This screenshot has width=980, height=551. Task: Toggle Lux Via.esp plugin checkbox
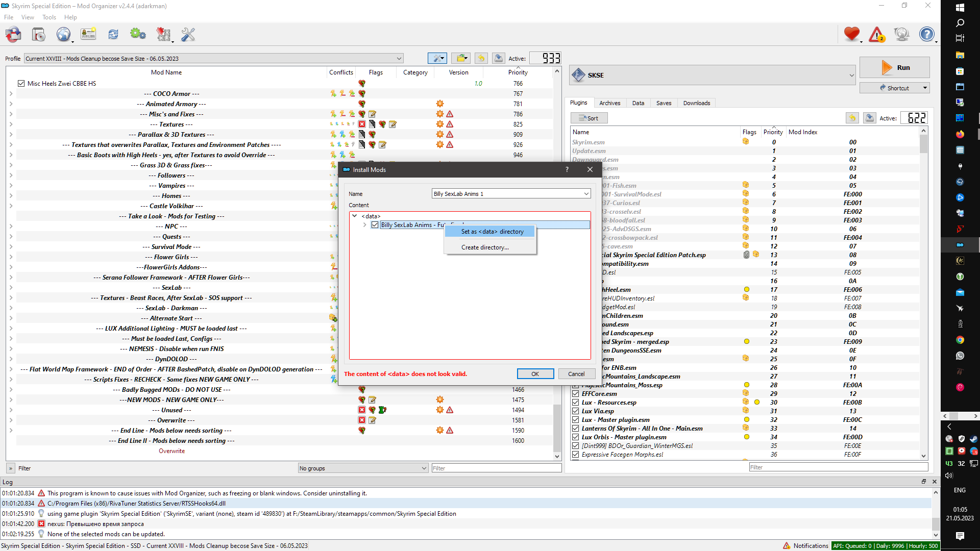[575, 411]
